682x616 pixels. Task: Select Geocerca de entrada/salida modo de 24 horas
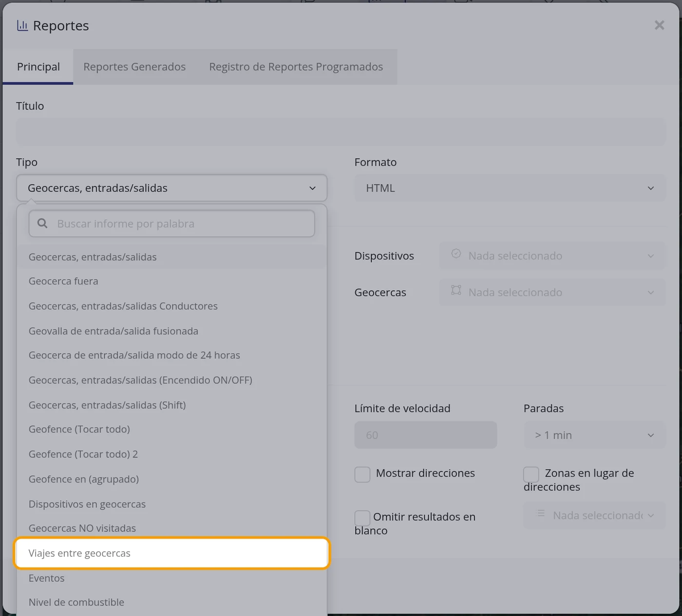[x=171, y=355]
